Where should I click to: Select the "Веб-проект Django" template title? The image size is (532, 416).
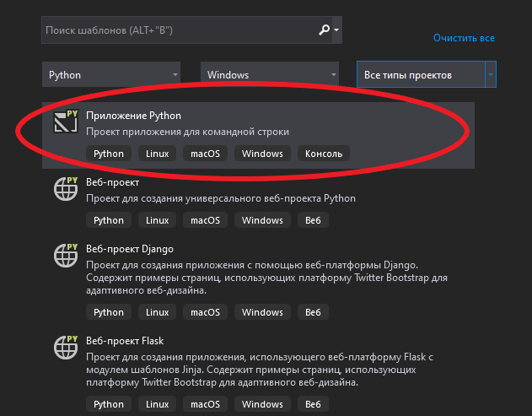coord(130,249)
